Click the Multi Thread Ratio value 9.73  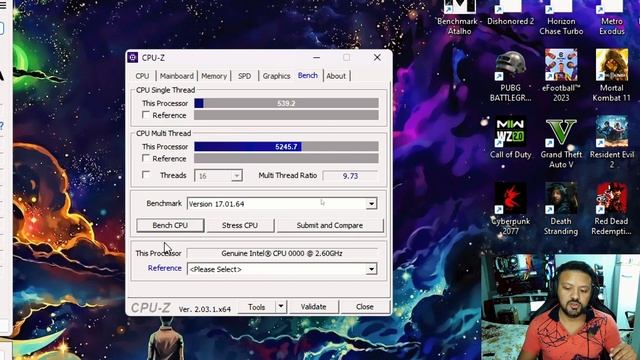(x=350, y=176)
